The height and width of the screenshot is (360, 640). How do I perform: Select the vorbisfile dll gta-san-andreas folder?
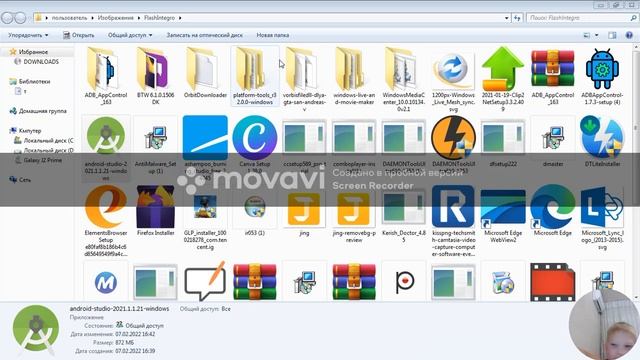tap(304, 79)
